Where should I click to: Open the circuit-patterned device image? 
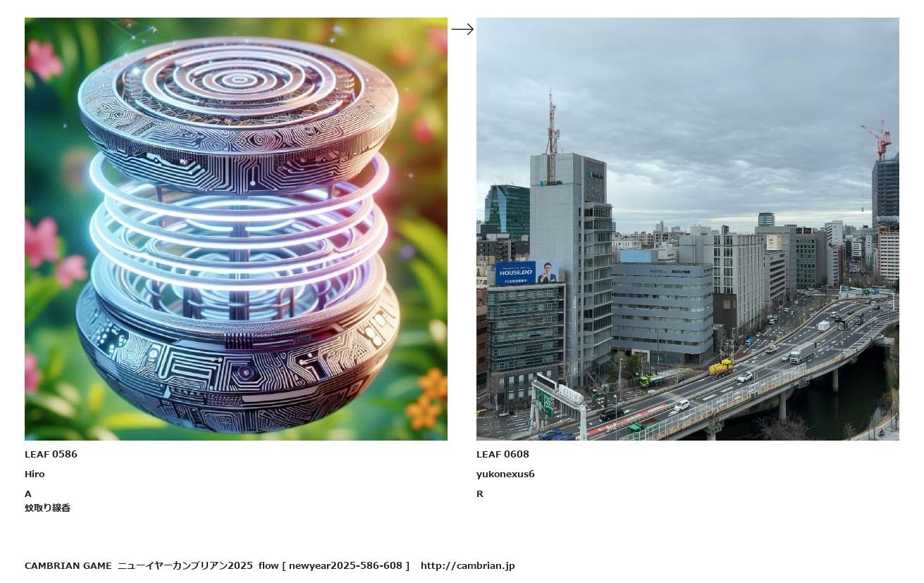236,229
